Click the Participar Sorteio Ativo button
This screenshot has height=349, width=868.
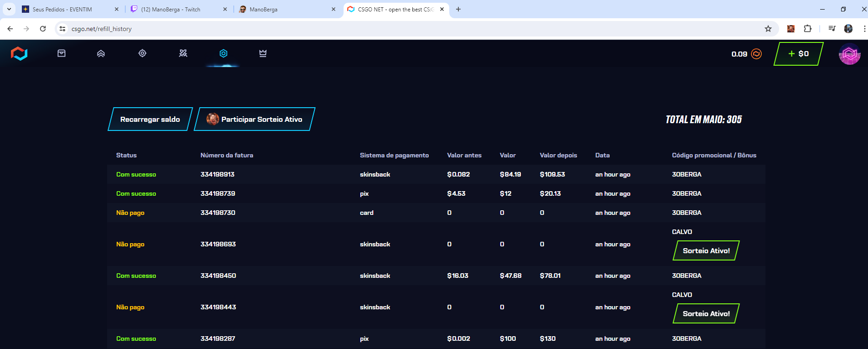254,119
